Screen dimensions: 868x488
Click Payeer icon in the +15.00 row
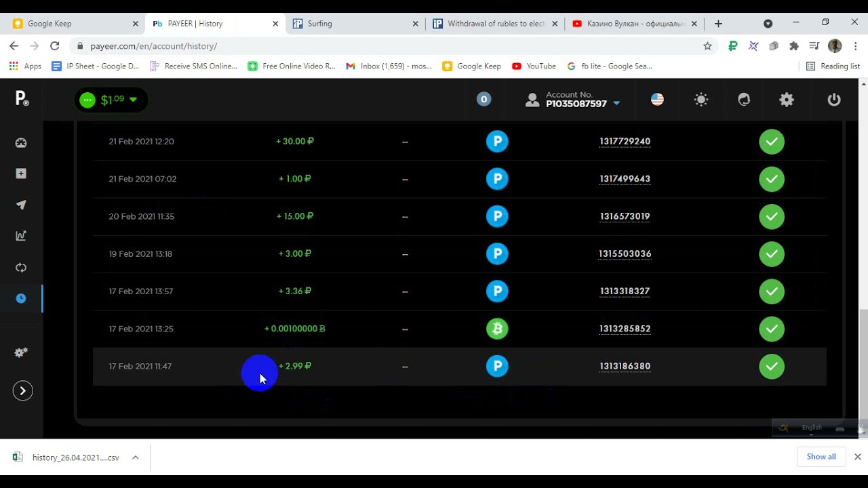tap(497, 216)
